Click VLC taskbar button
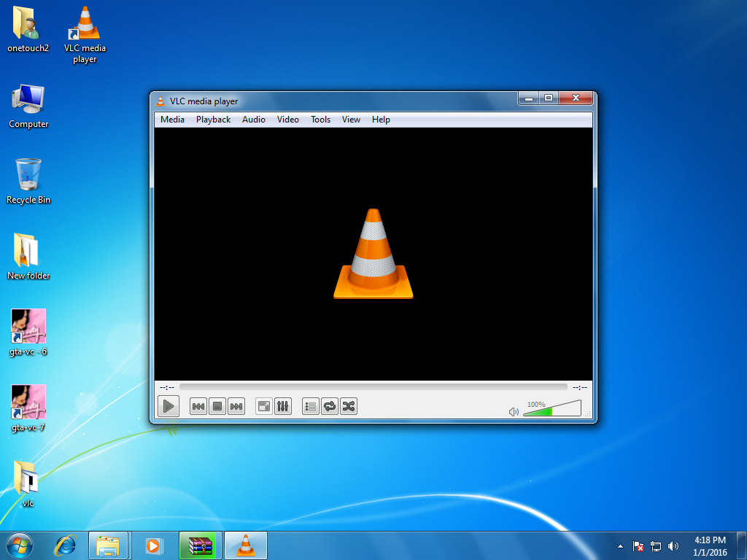Screen dimensions: 747x560 pyautogui.click(x=246, y=545)
